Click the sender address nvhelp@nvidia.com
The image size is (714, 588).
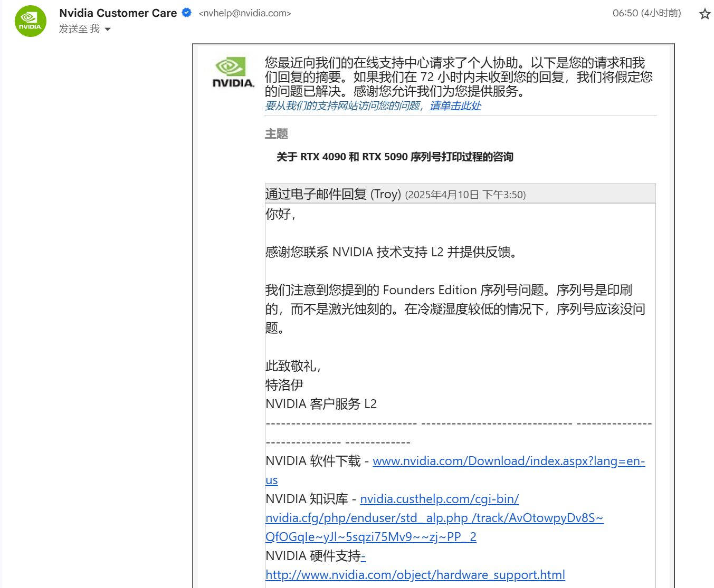coord(245,14)
